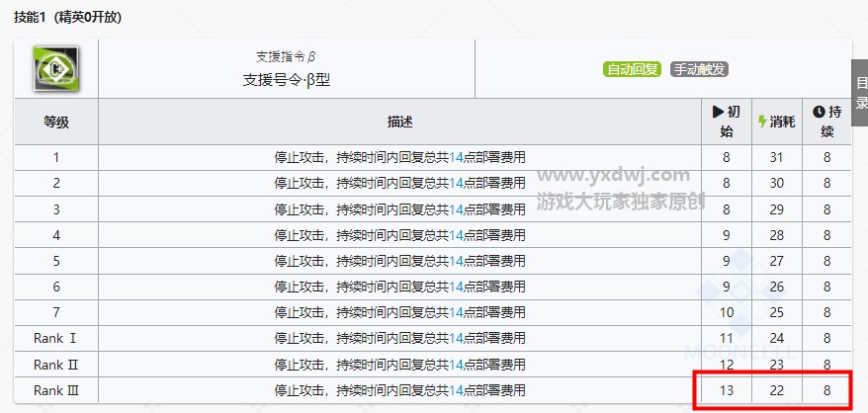The width and height of the screenshot is (868, 413).
Task: Click the 等级 column header
Action: [56, 122]
